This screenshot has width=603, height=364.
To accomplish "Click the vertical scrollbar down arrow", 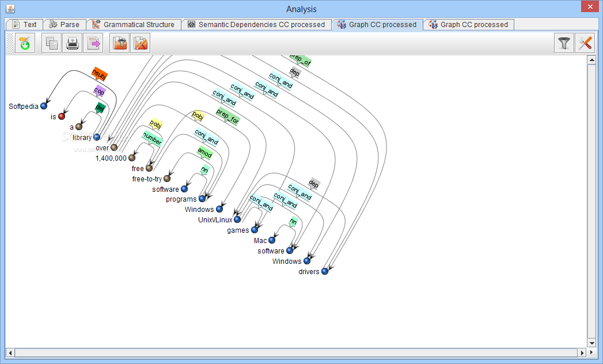I will tap(591, 343).
